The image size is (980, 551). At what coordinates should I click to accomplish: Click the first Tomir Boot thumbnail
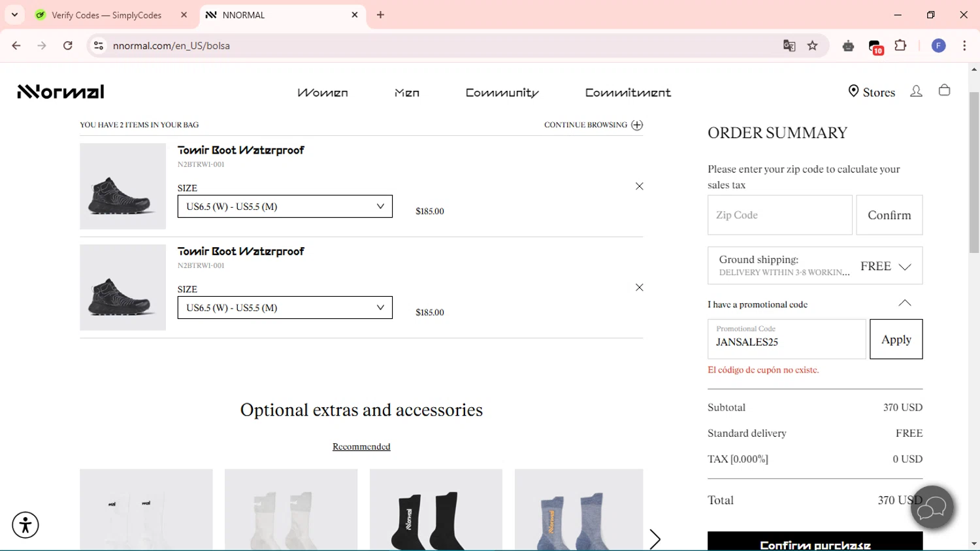[x=123, y=186]
